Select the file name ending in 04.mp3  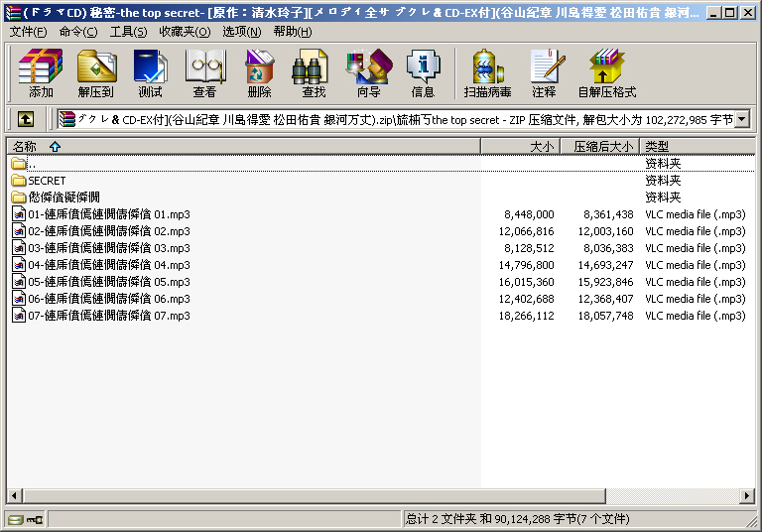click(x=109, y=265)
